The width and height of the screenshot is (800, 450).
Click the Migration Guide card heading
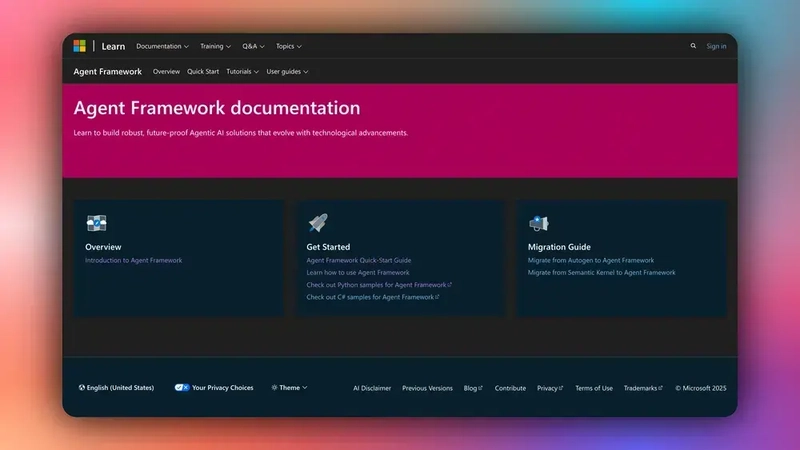[559, 247]
